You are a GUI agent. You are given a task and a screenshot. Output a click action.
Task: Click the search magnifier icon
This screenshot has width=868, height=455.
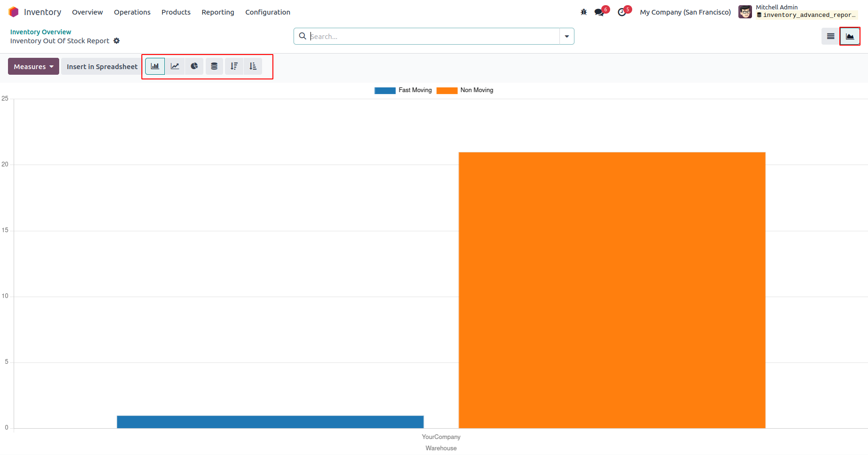tap(302, 36)
